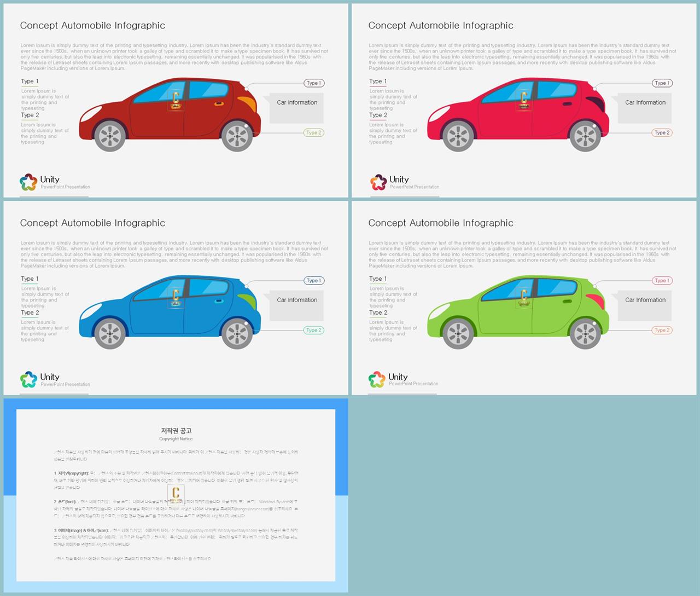This screenshot has width=700, height=596.
Task: Click Type 2 callout on crimson car slide
Action: pyautogui.click(x=662, y=132)
